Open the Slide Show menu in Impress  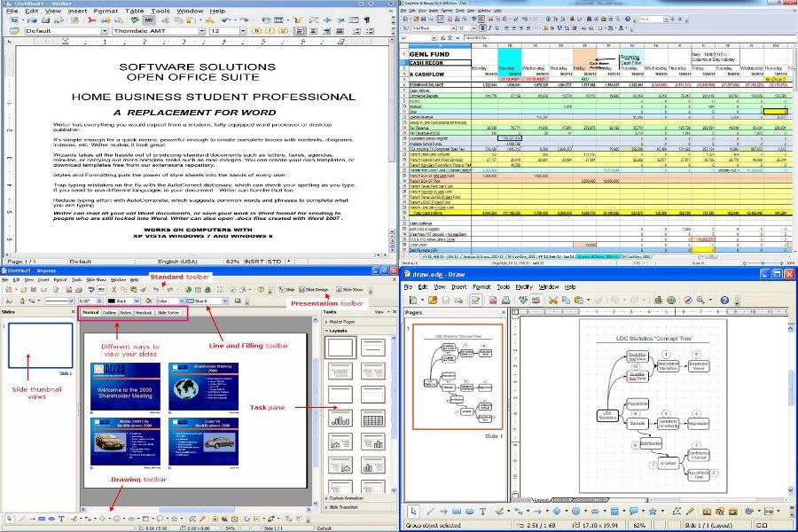coord(96,280)
